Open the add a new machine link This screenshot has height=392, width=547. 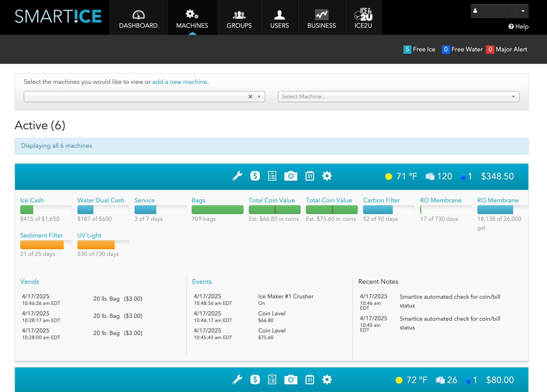(x=179, y=82)
